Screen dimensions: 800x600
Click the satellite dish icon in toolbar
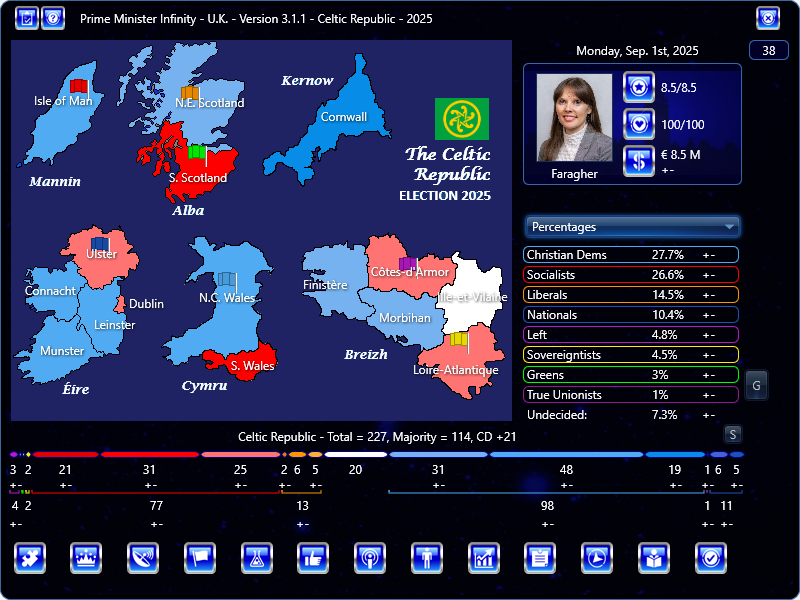point(143,558)
